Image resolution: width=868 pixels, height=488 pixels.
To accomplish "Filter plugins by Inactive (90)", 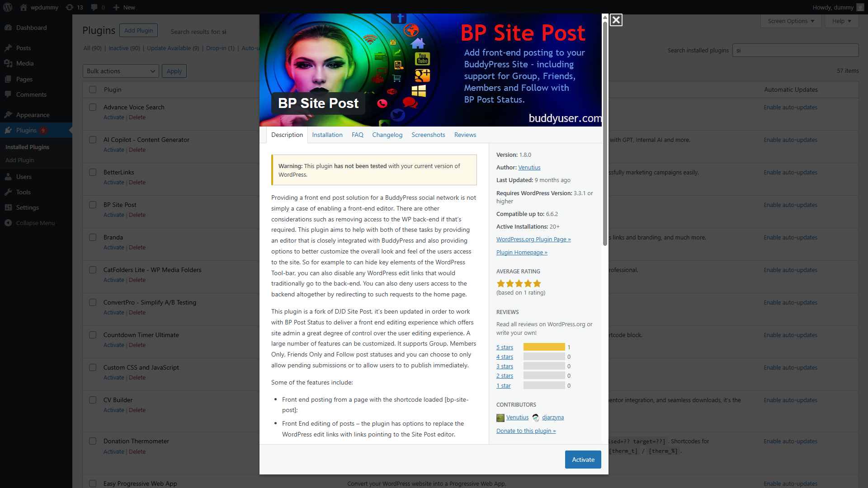I will coord(124,48).
